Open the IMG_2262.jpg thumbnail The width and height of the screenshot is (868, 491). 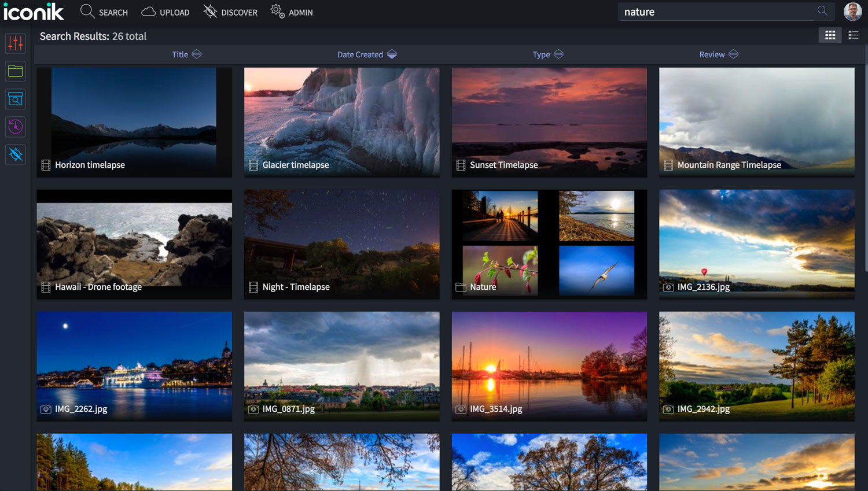pyautogui.click(x=134, y=367)
